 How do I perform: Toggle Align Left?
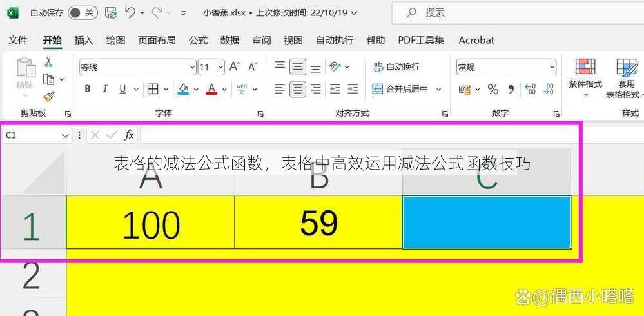coord(280,89)
